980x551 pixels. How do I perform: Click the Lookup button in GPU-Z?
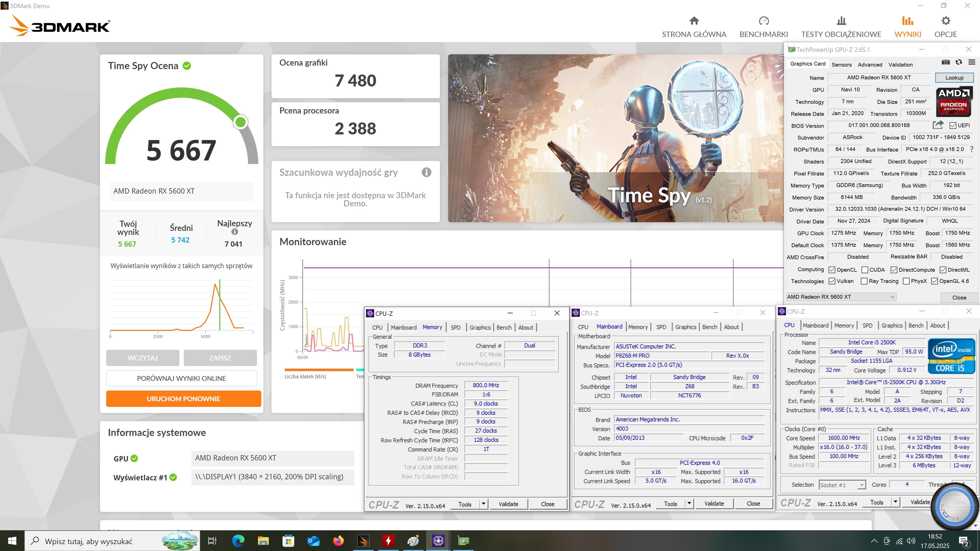(954, 78)
